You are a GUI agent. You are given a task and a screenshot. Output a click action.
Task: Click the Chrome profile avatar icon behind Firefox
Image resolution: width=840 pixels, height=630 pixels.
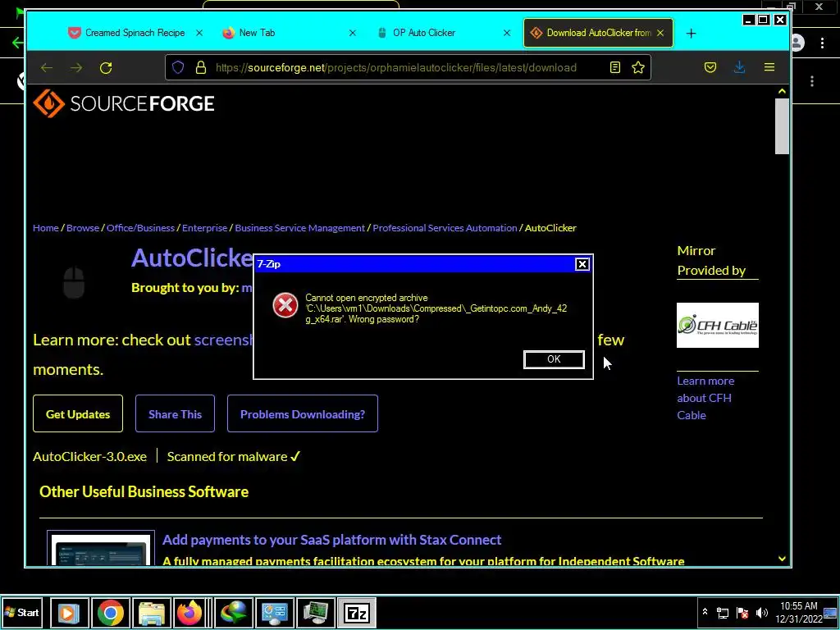click(799, 43)
